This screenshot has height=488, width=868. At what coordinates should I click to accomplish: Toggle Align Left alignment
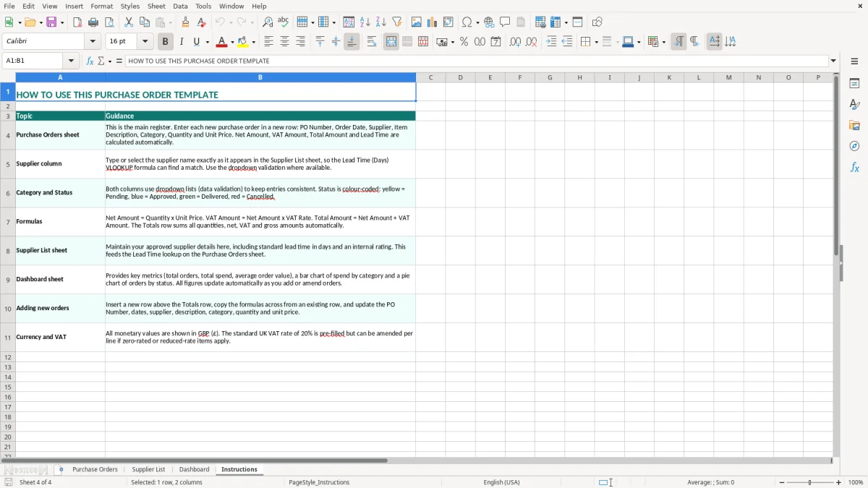pos(268,42)
